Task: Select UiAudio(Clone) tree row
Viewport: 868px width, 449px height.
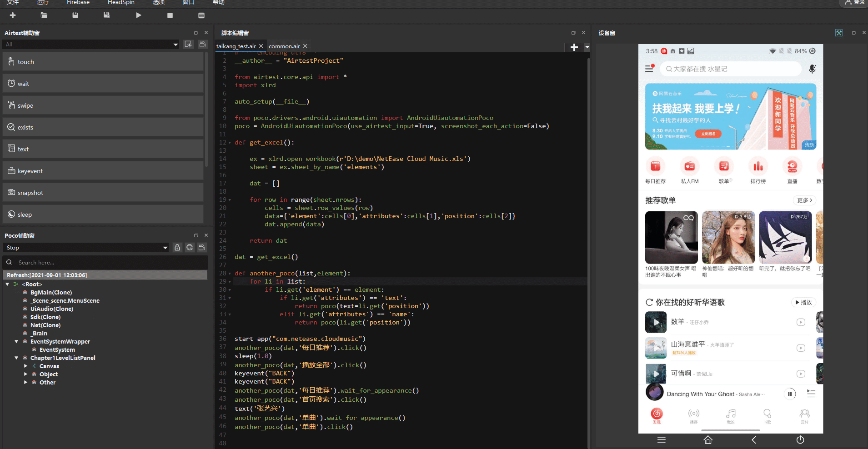Action: pos(52,309)
